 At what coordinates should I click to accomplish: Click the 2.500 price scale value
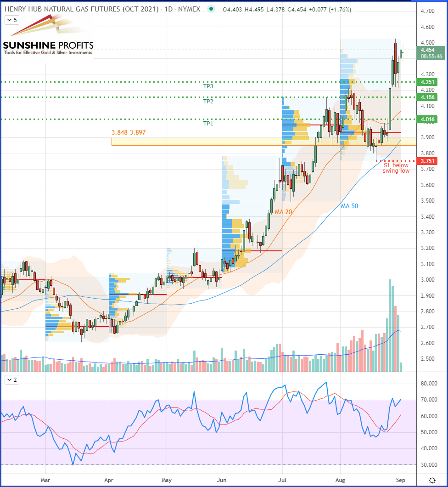427,359
